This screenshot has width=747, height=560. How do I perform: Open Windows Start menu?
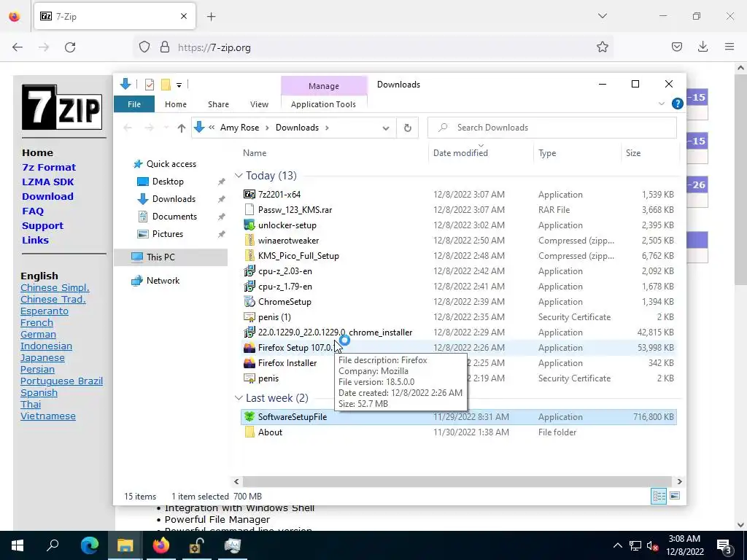coord(18,545)
